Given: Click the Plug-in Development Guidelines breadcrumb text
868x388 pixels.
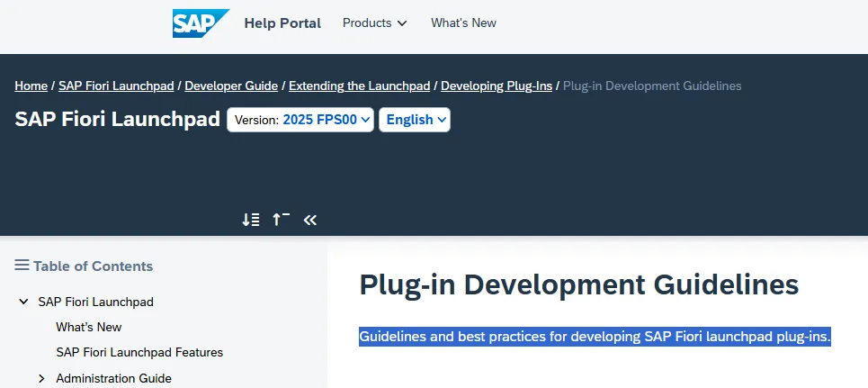Looking at the screenshot, I should pyautogui.click(x=652, y=86).
